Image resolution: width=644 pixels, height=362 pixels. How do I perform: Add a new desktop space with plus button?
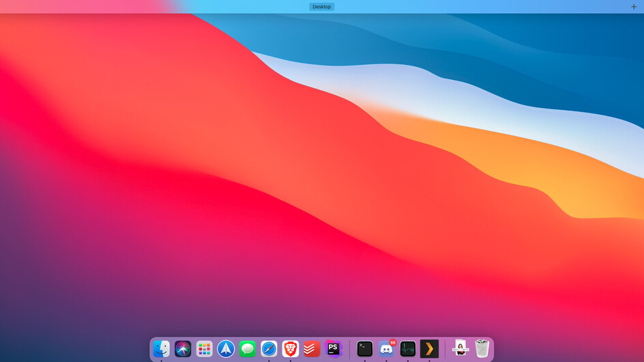pyautogui.click(x=634, y=7)
